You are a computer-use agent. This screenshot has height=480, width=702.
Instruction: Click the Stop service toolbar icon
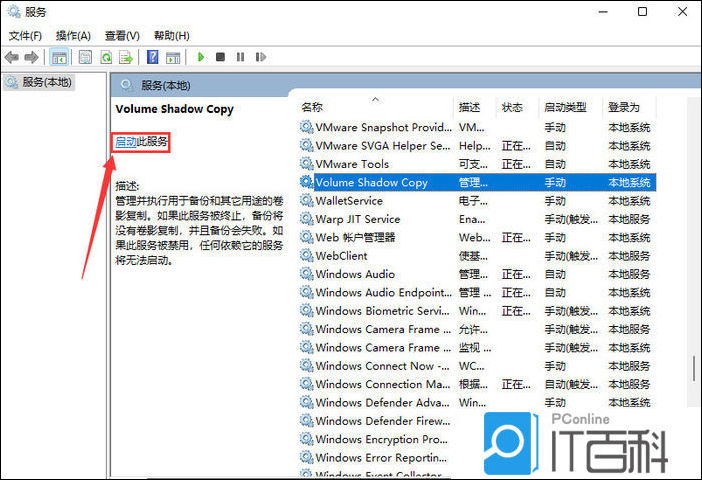point(220,57)
